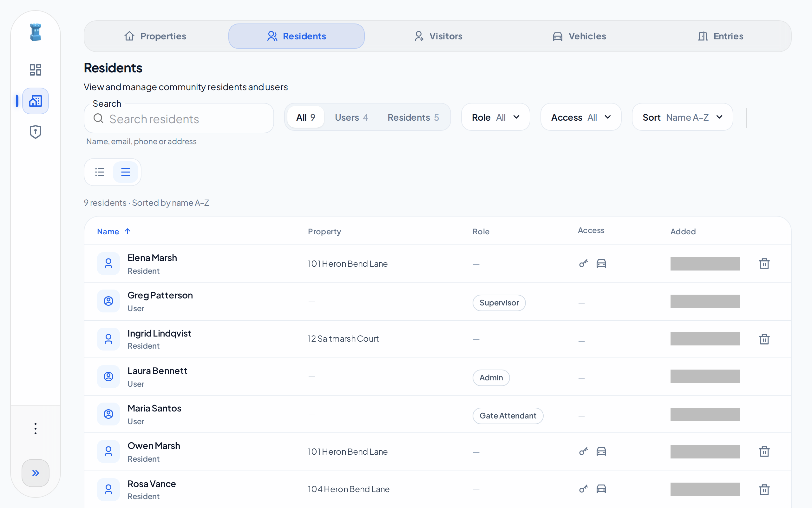Screen dimensions: 812x508
Task: Click vehicle access icon for Elena Marsh
Action: [601, 264]
